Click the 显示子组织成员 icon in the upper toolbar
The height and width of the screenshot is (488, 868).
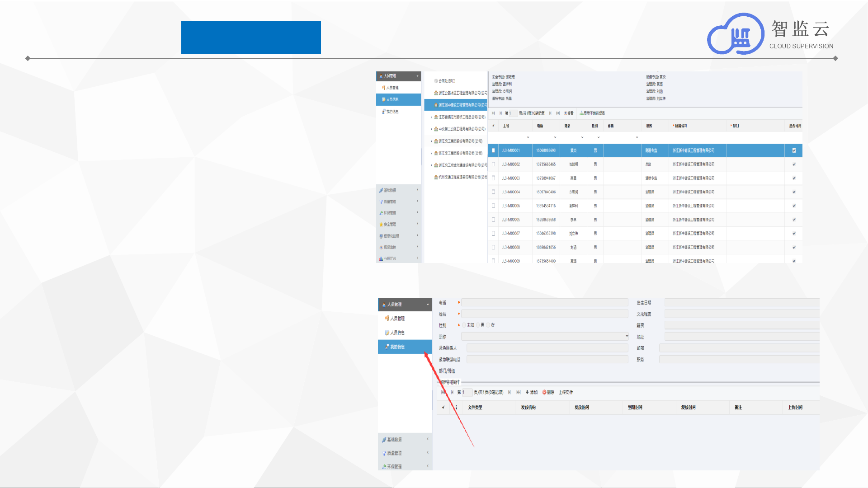tap(582, 113)
